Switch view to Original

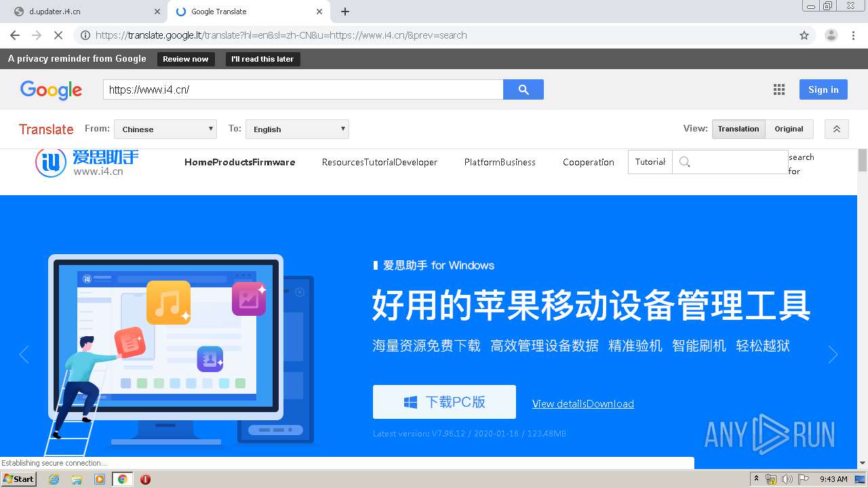click(x=789, y=129)
